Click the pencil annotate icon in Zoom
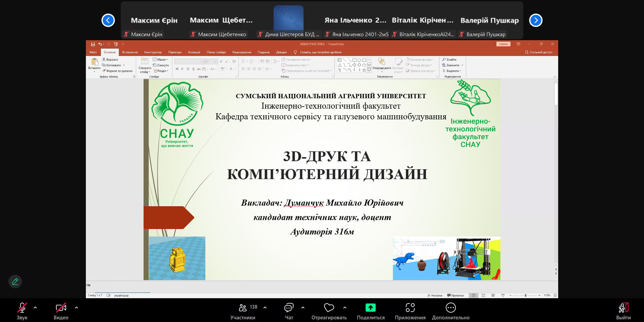This screenshot has height=322, width=644. 15,281
